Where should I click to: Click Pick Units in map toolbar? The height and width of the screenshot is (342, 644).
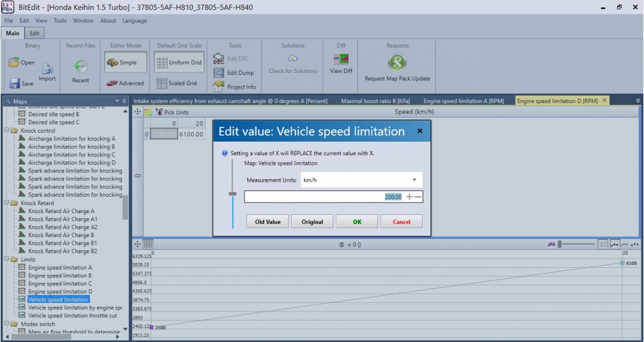point(172,112)
